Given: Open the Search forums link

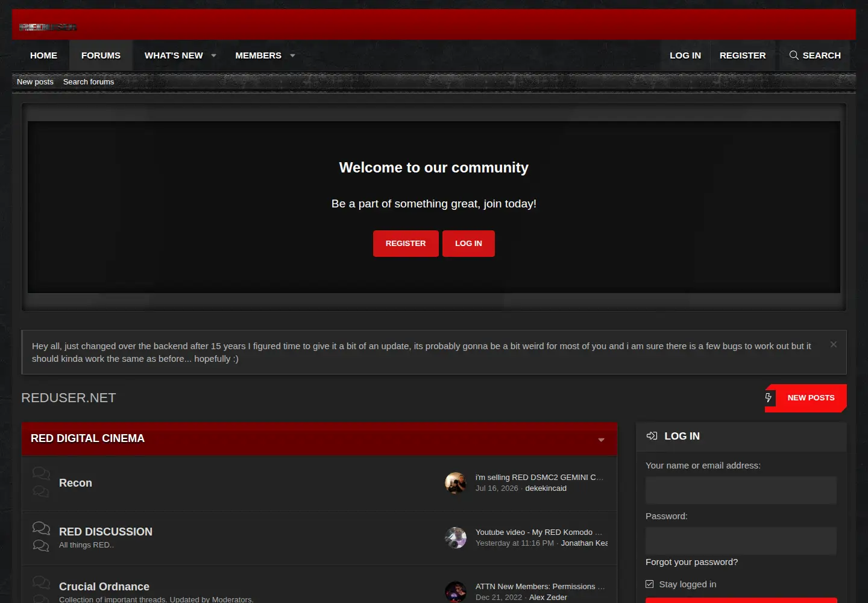Looking at the screenshot, I should (x=89, y=82).
